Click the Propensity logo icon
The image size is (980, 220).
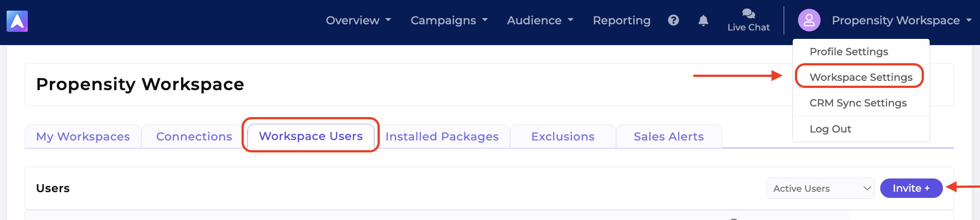tap(17, 21)
